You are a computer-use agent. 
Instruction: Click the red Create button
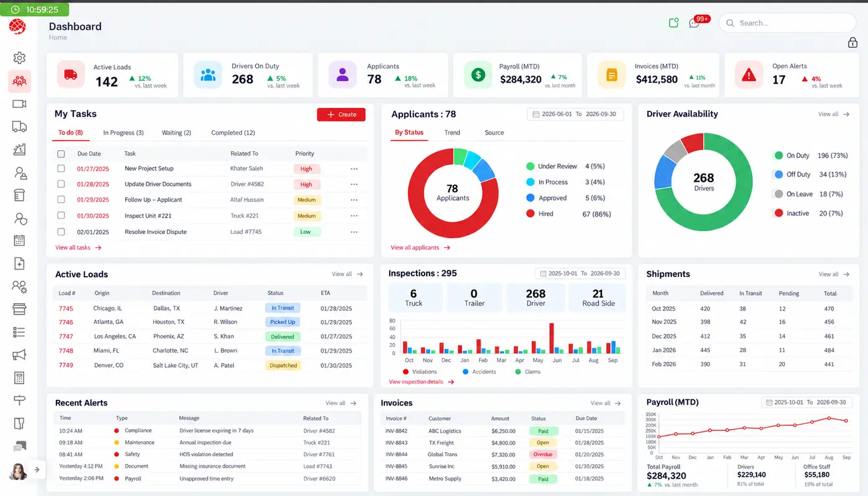point(341,115)
